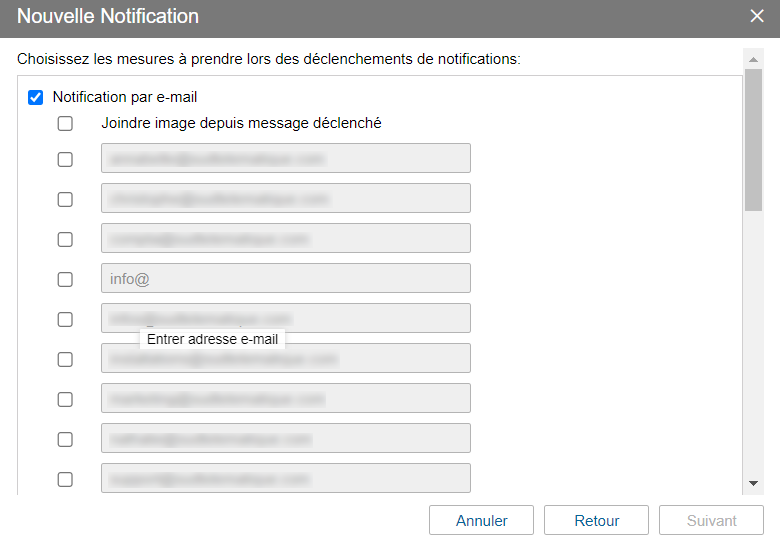The height and width of the screenshot is (541, 780).
Task: Tick checkbox beside the field under info@
Action: point(65,319)
